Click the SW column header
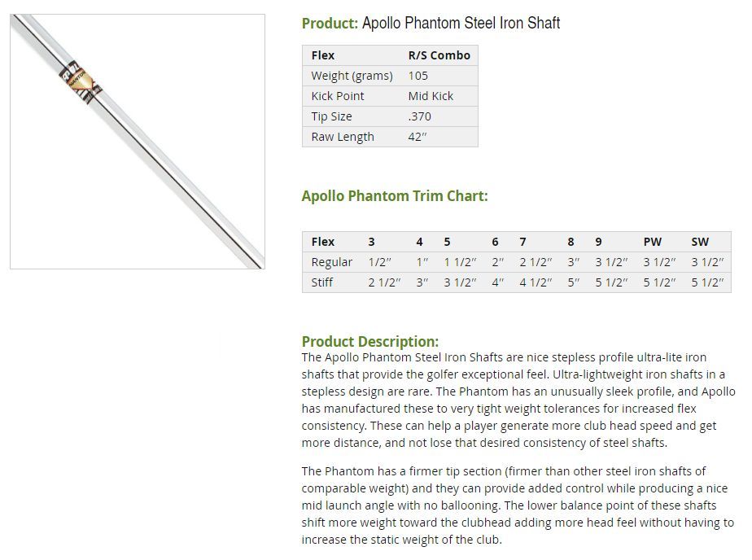This screenshot has height=560, width=752. [700, 242]
